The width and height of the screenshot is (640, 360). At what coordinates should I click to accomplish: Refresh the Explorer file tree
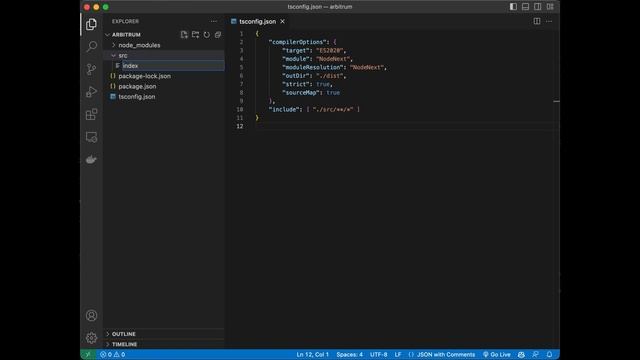207,35
